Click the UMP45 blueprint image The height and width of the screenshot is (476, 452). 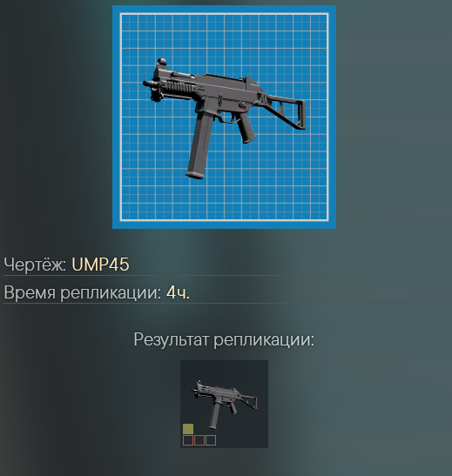224,117
